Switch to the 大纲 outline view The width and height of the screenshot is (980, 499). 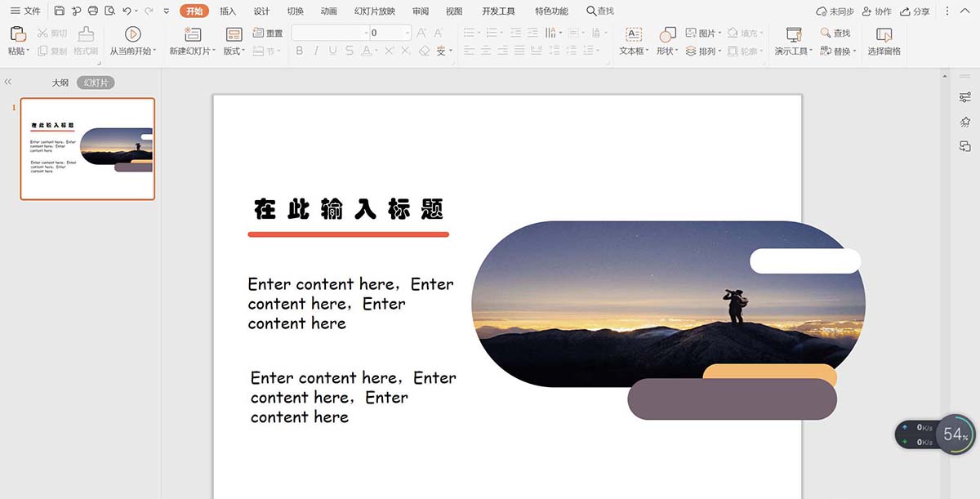pyautogui.click(x=60, y=82)
